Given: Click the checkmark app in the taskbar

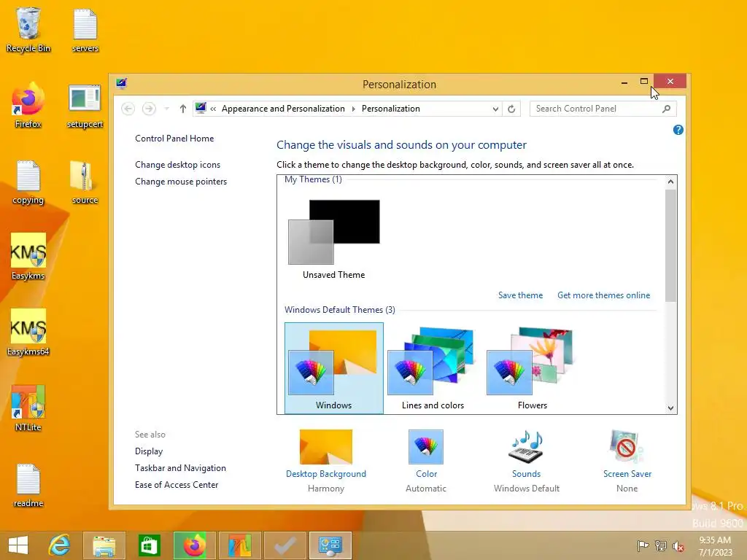Looking at the screenshot, I should [x=285, y=545].
